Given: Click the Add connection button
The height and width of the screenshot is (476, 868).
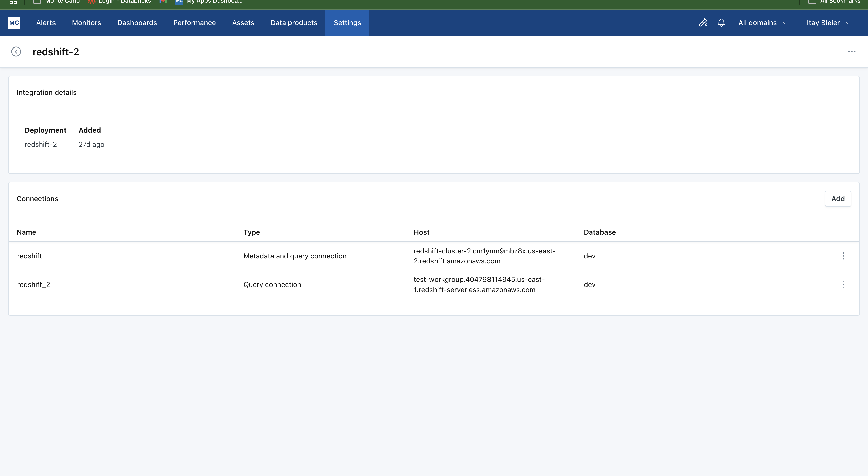Looking at the screenshot, I should (838, 199).
